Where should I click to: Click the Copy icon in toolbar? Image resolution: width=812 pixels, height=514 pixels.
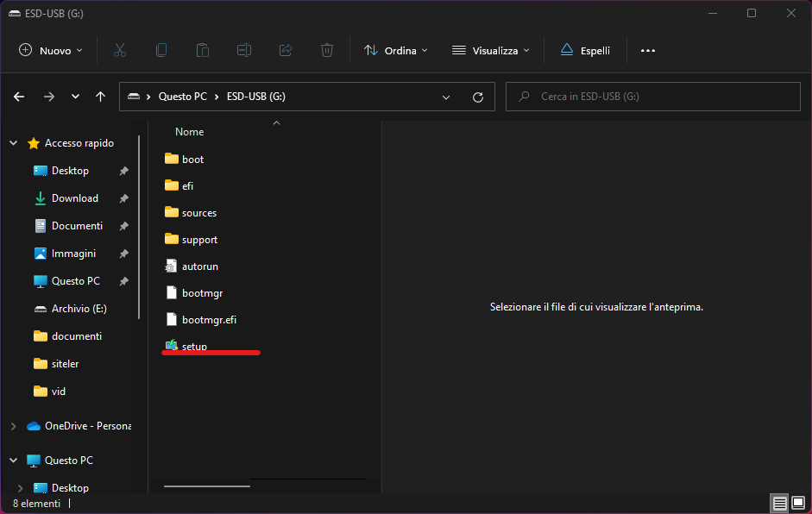point(161,51)
